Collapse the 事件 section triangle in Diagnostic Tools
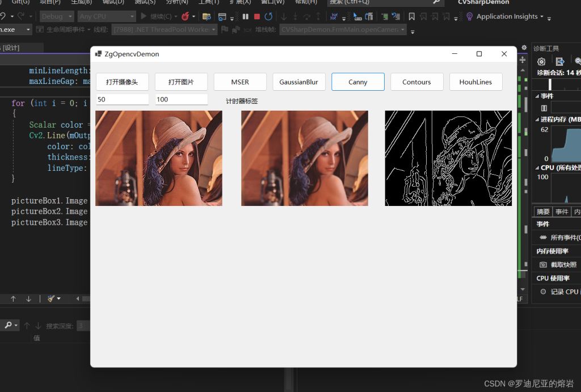This screenshot has height=392, width=581. 537,96
